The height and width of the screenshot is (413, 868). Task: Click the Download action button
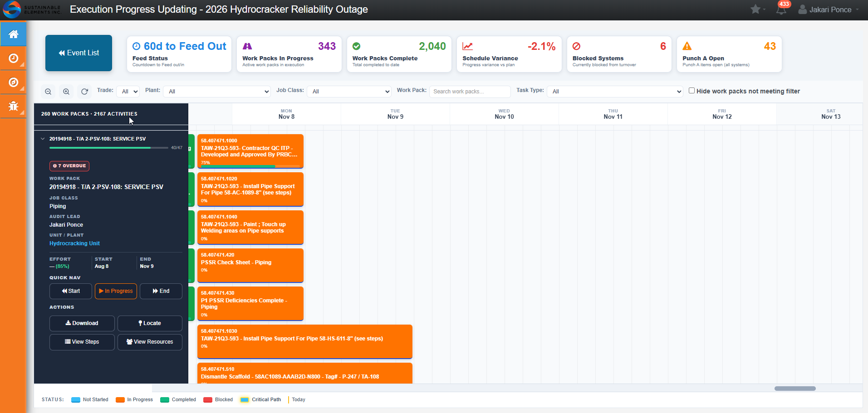[82, 323]
